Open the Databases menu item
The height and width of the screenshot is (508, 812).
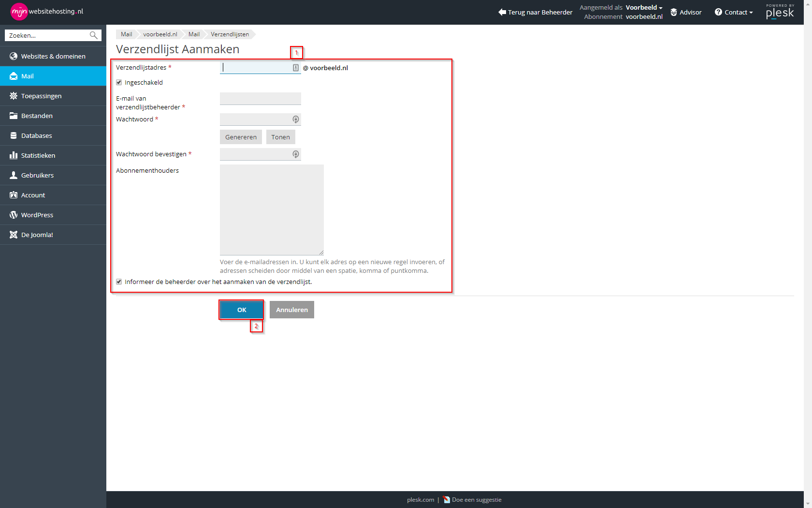[53, 135]
